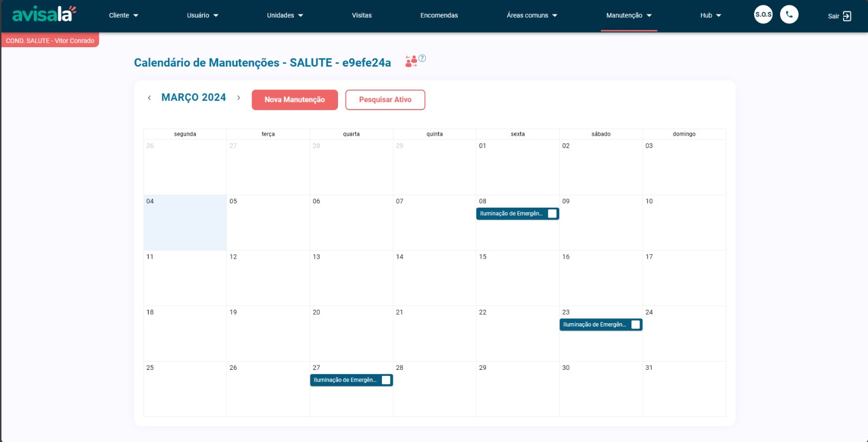The width and height of the screenshot is (868, 442).
Task: Open the Encomendas menu item
Action: 439,15
